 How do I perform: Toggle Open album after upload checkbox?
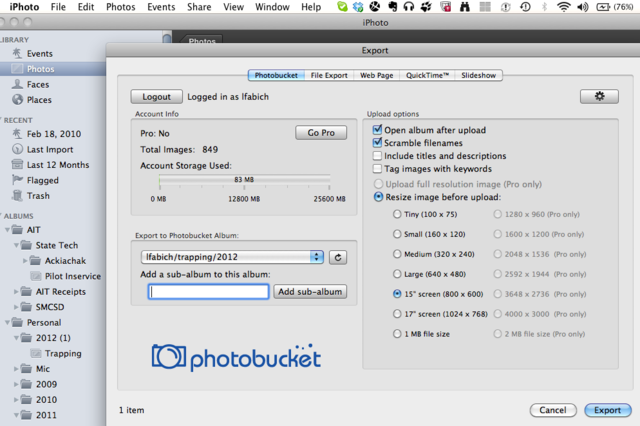pos(378,130)
